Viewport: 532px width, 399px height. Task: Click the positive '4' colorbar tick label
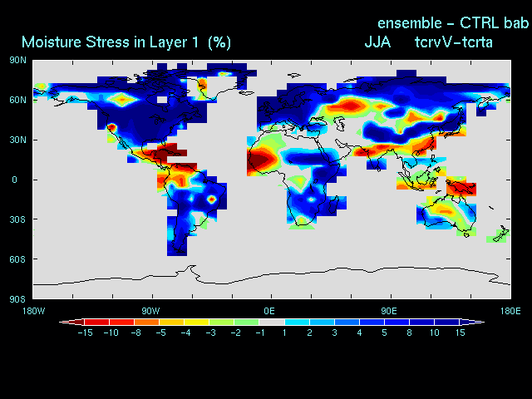point(359,332)
